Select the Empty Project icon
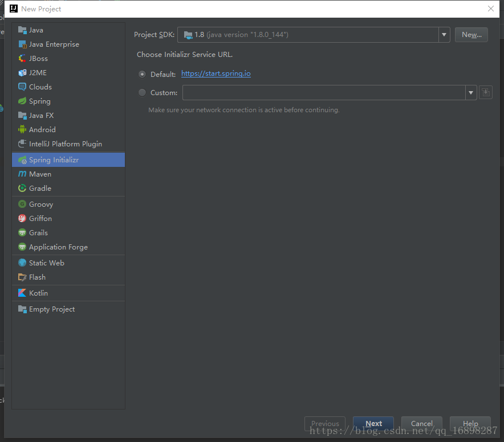504x442 pixels. click(22, 309)
